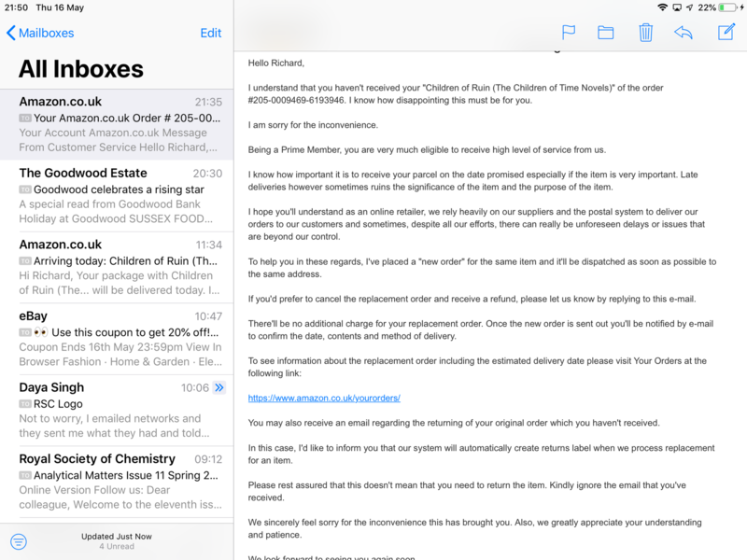Tap the battery indicator in status bar
Viewport: 747px width, 560px height.
[x=728, y=7]
